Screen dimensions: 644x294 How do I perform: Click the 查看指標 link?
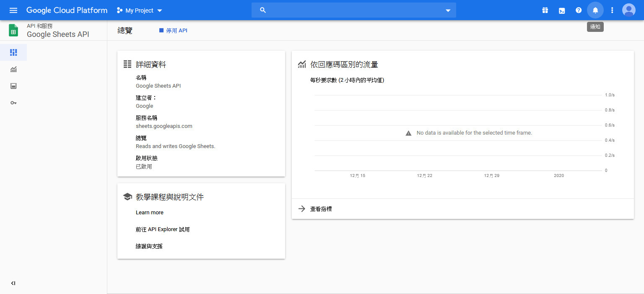tap(321, 209)
